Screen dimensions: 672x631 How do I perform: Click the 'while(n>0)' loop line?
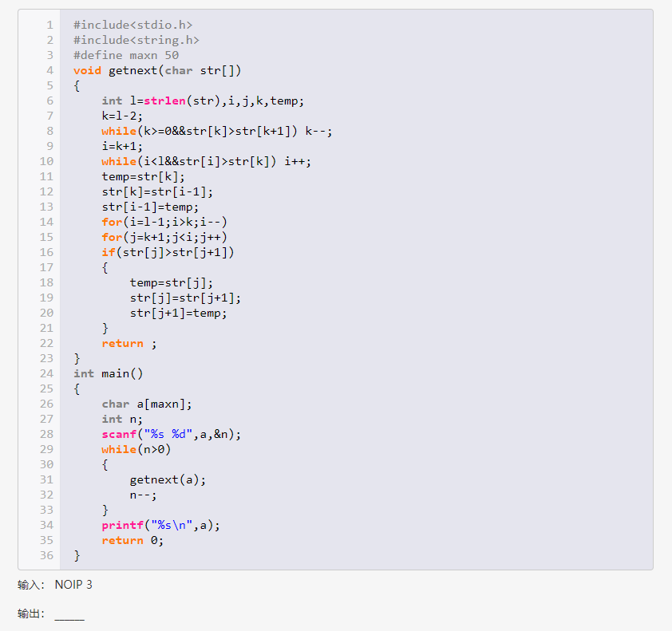(136, 449)
